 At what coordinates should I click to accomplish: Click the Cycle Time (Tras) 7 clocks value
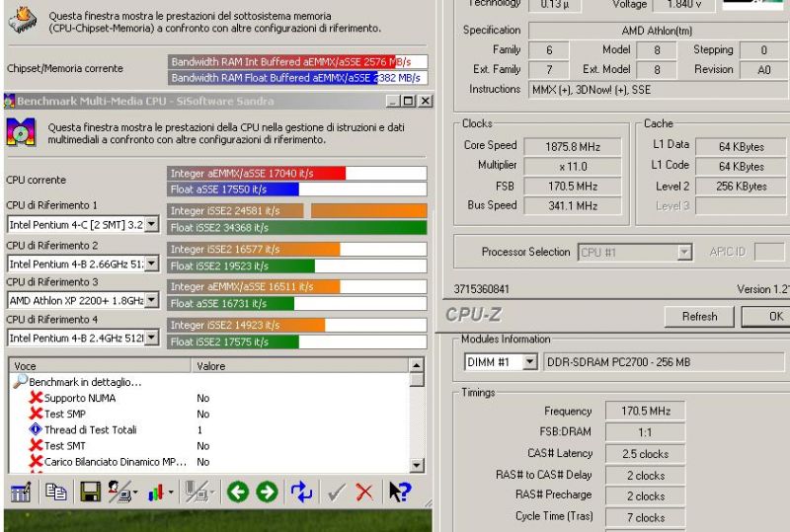tap(646, 517)
